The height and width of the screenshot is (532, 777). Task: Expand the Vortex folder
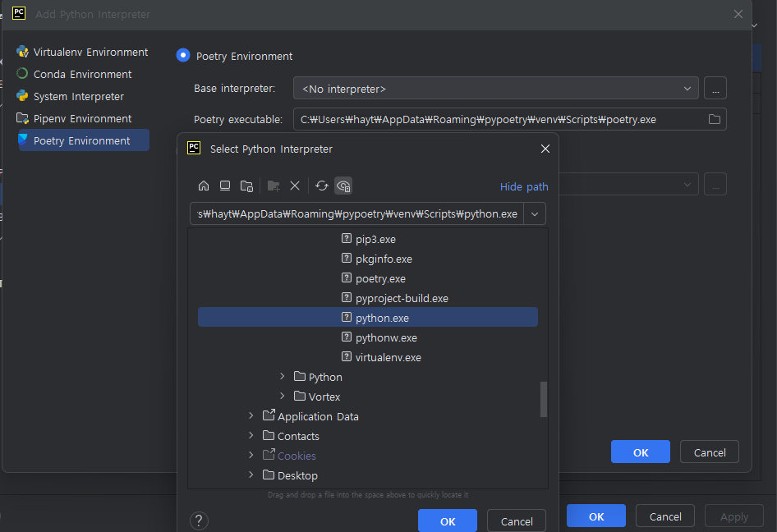click(283, 397)
